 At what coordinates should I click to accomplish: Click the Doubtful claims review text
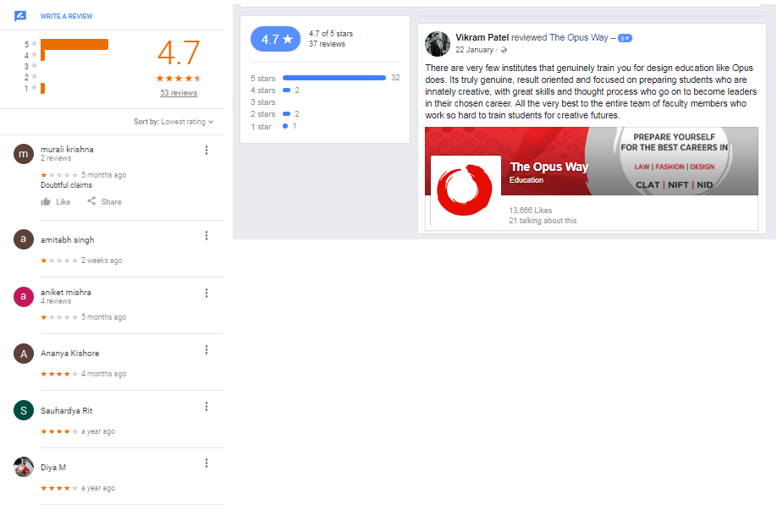tap(66, 185)
